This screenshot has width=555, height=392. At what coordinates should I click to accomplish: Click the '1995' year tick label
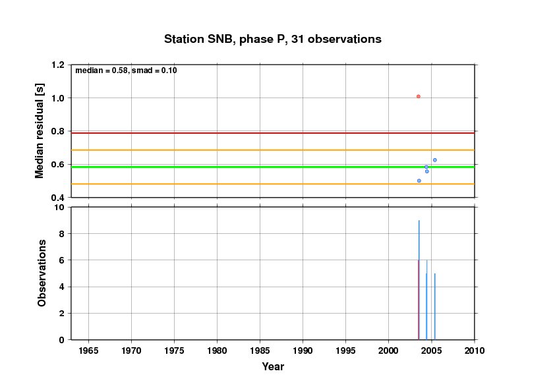click(x=345, y=350)
